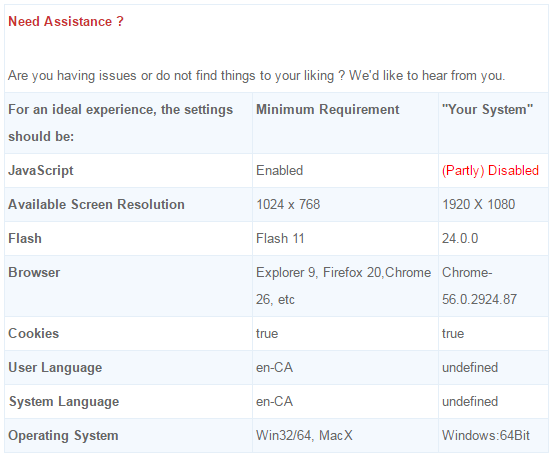Select the 'Browser' row label
553x456 pixels.
tap(34, 273)
